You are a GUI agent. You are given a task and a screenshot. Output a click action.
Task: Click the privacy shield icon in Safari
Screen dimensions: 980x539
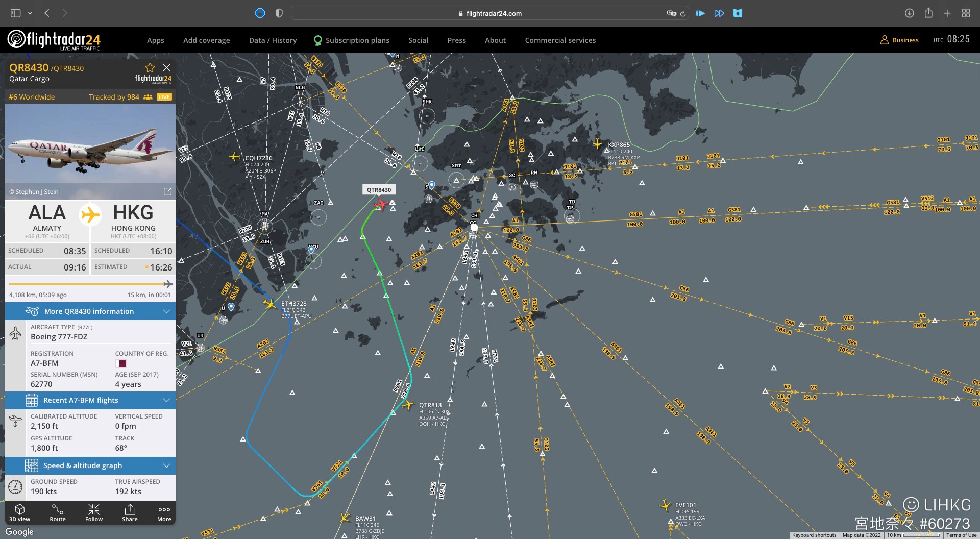tap(279, 13)
